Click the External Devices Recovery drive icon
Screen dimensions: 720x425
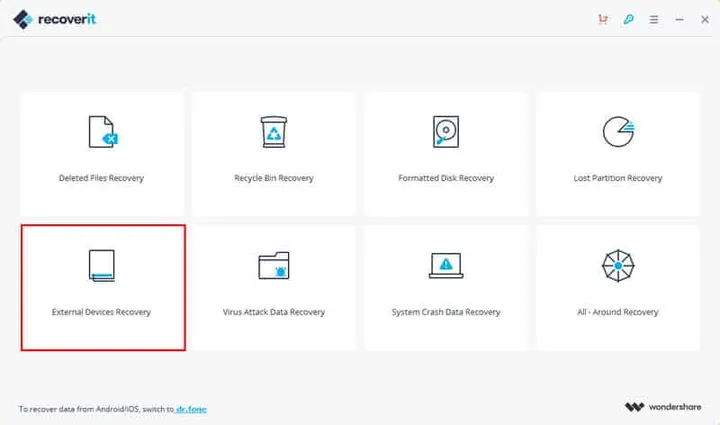(101, 265)
